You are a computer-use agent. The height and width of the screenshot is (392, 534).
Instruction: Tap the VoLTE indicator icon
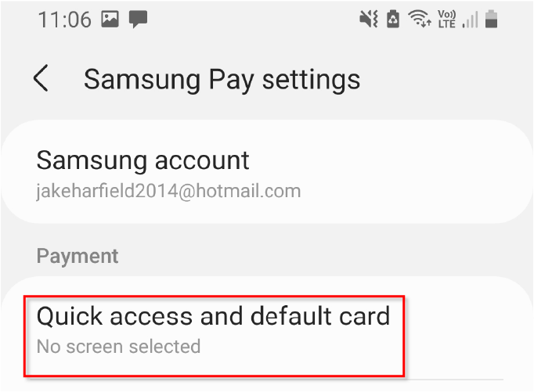click(x=447, y=19)
